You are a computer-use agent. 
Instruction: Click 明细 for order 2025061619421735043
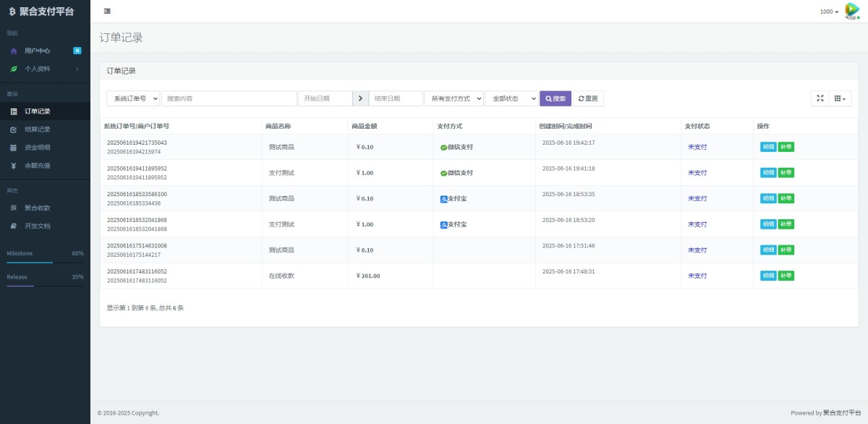768,147
